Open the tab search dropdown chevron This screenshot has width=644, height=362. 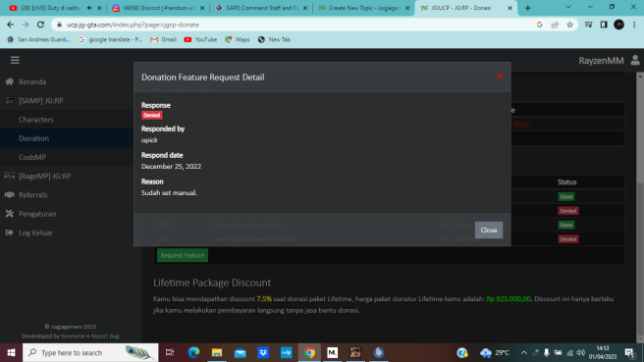click(568, 7)
